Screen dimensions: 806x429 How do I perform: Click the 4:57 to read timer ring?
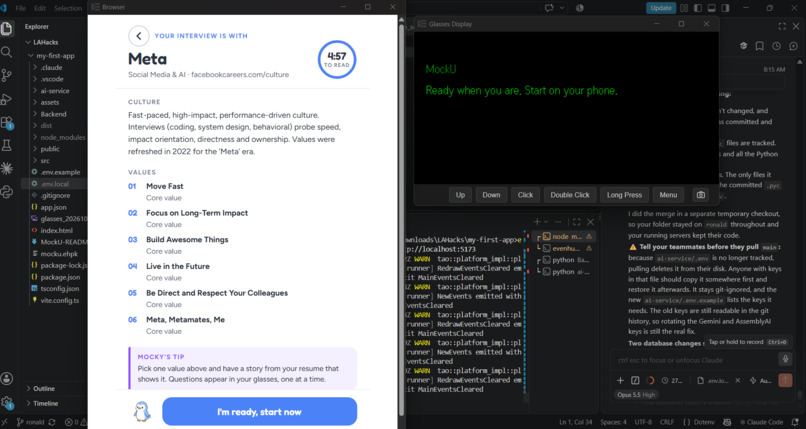click(x=337, y=60)
